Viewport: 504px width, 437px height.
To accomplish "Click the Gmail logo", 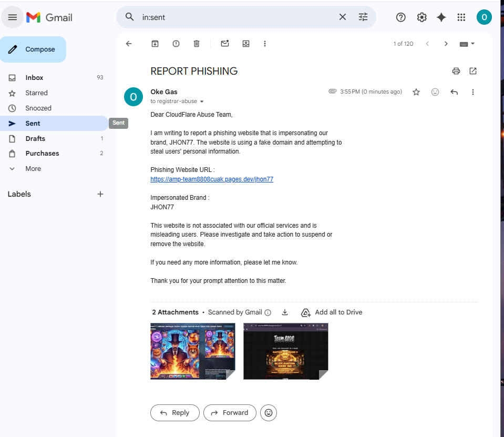I will point(49,17).
